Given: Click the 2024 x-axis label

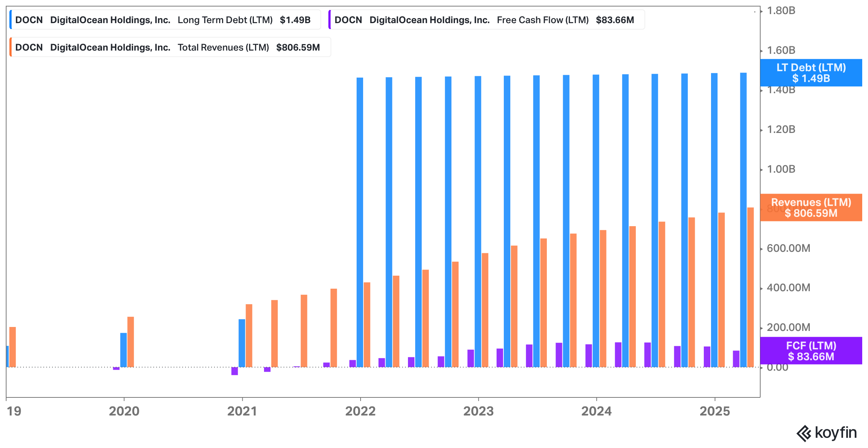Looking at the screenshot, I should pyautogui.click(x=596, y=411).
